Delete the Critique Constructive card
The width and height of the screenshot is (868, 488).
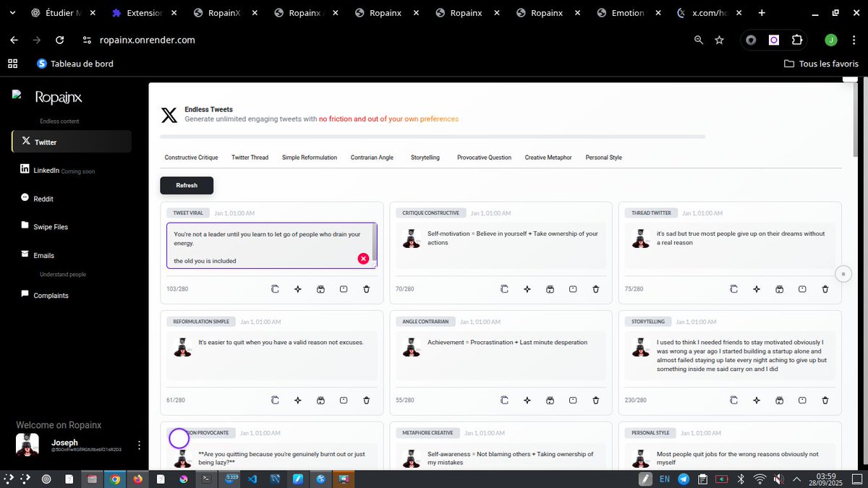click(596, 289)
